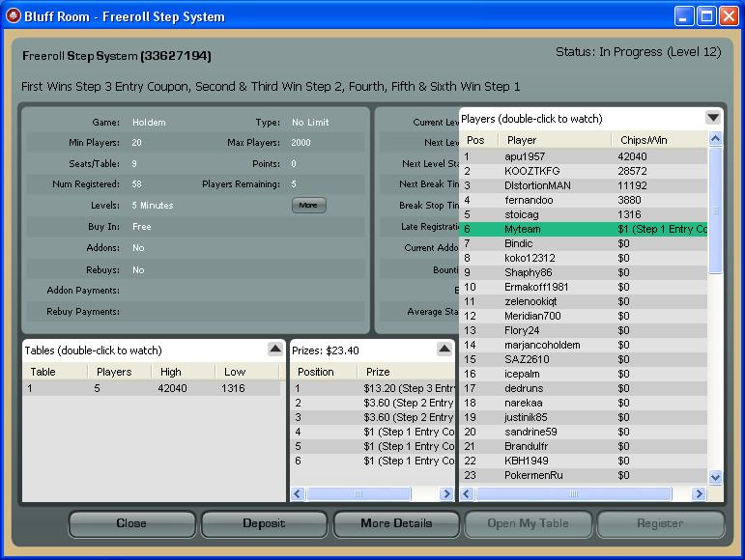Maximize the Bluff Room window
Image resolution: width=745 pixels, height=560 pixels.
705,16
